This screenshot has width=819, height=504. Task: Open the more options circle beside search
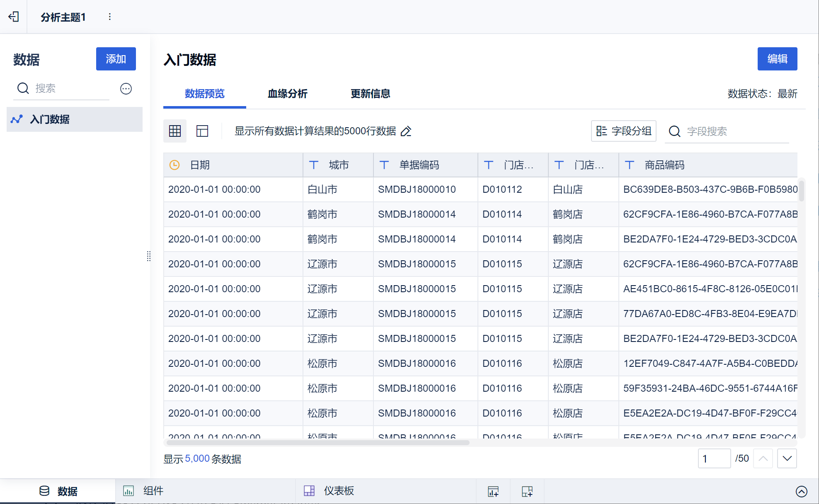pos(126,89)
